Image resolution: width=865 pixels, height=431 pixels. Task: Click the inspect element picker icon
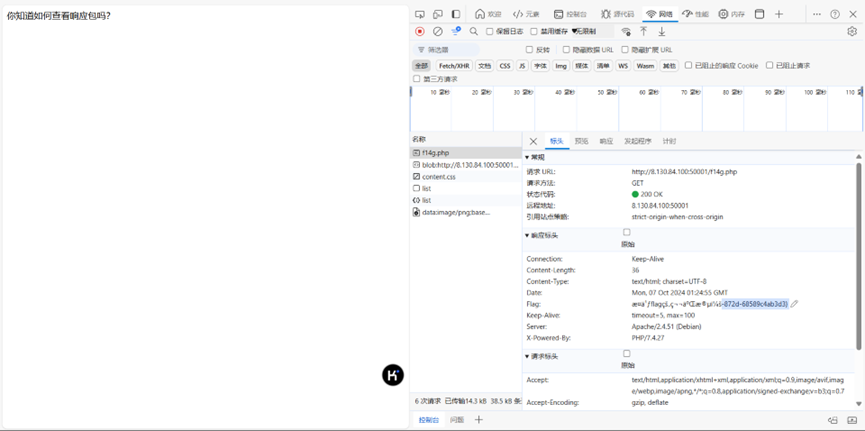(420, 14)
